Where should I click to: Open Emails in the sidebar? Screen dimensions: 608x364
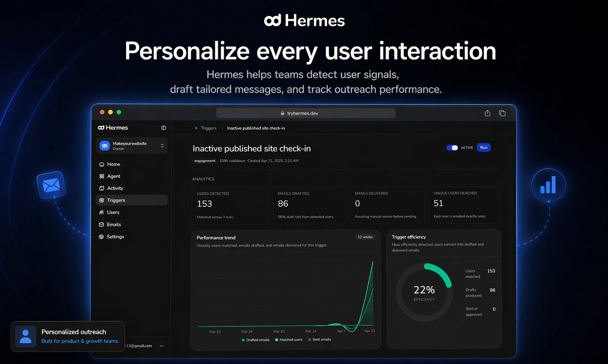(x=132, y=225)
